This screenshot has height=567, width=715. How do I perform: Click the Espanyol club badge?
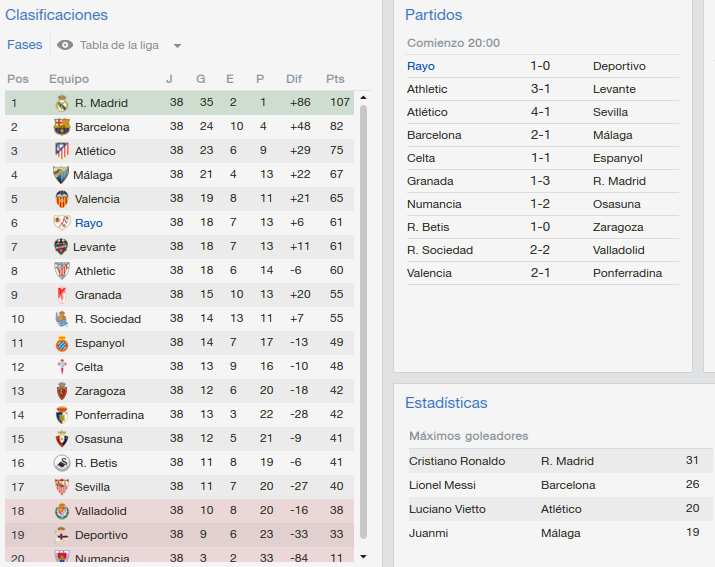[x=62, y=343]
